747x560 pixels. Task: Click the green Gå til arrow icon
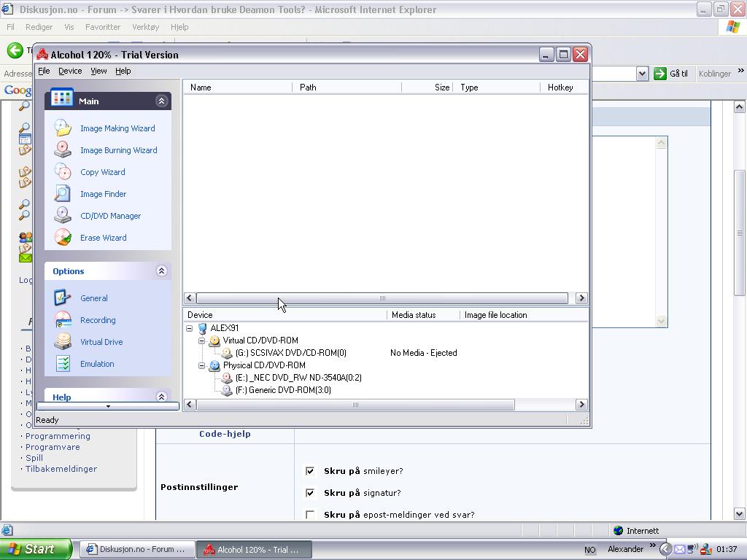click(x=659, y=74)
